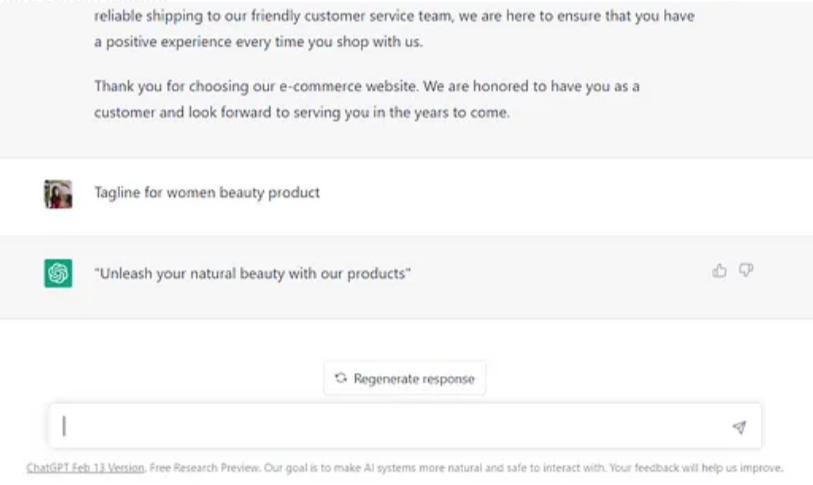Screen dimensions: 813x485
Task: Click the "Free Research Preview" footer text
Action: point(196,467)
